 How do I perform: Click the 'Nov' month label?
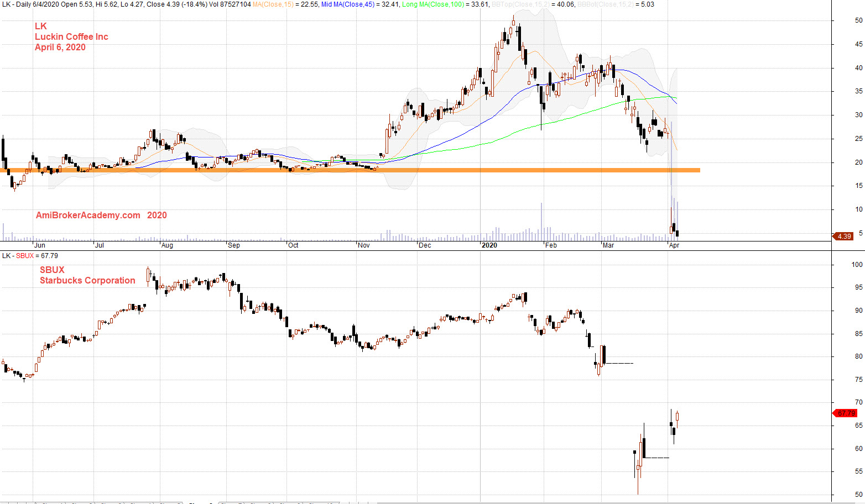[364, 245]
